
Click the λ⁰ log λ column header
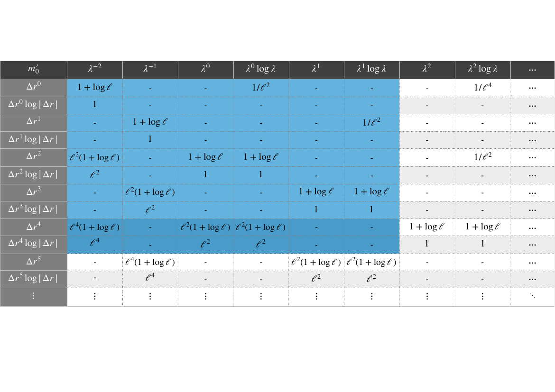pyautogui.click(x=261, y=70)
